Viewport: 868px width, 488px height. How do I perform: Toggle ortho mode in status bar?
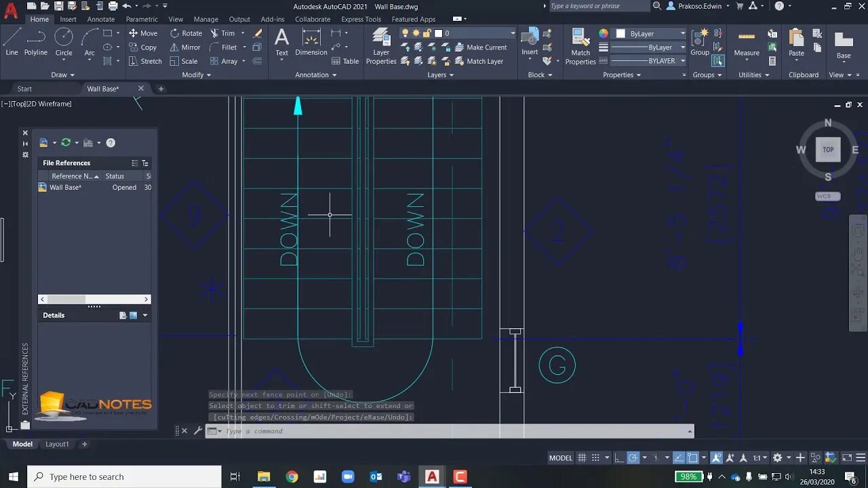618,458
